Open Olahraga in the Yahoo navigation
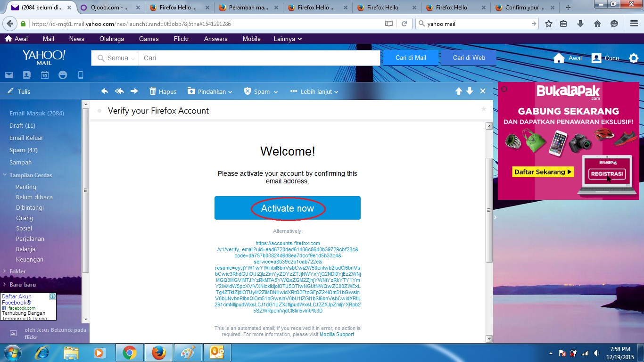The width and height of the screenshot is (644, 362). point(111,39)
